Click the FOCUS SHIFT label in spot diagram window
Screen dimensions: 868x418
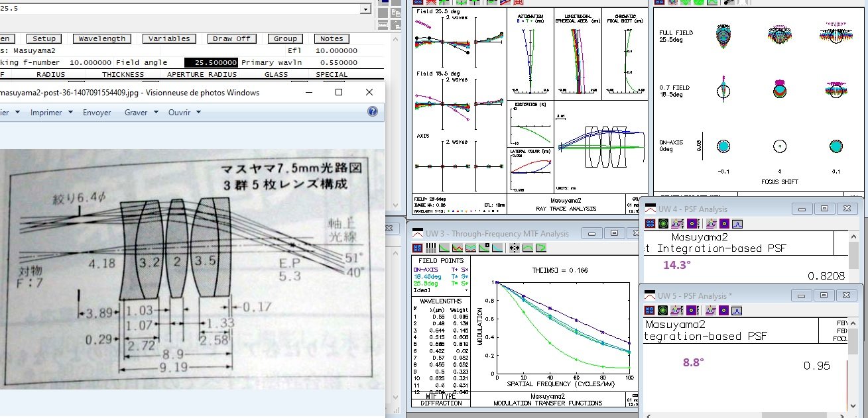pyautogui.click(x=779, y=181)
